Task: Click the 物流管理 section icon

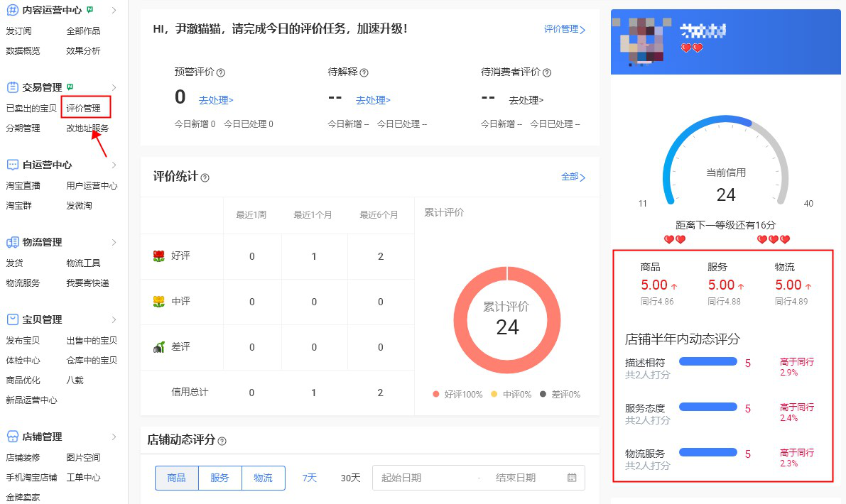Action: (x=12, y=242)
